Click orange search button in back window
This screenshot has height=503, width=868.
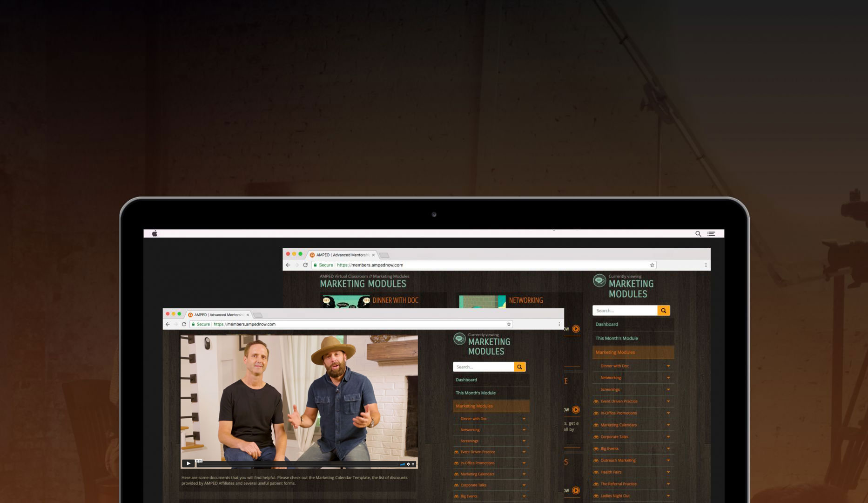coord(664,311)
